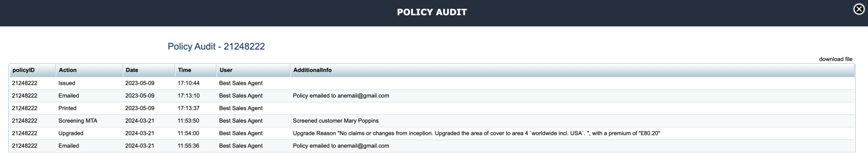
Task: Sort by the policyID column header
Action: click(x=32, y=70)
